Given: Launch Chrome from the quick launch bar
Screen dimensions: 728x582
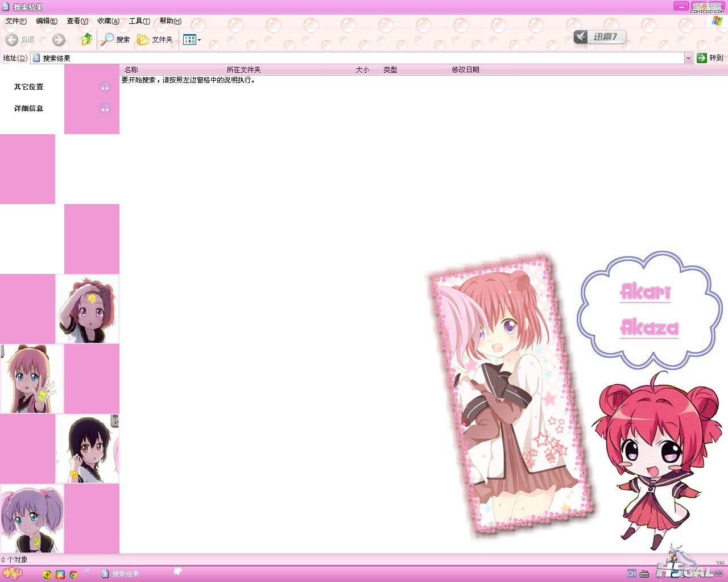Looking at the screenshot, I should (x=73, y=575).
